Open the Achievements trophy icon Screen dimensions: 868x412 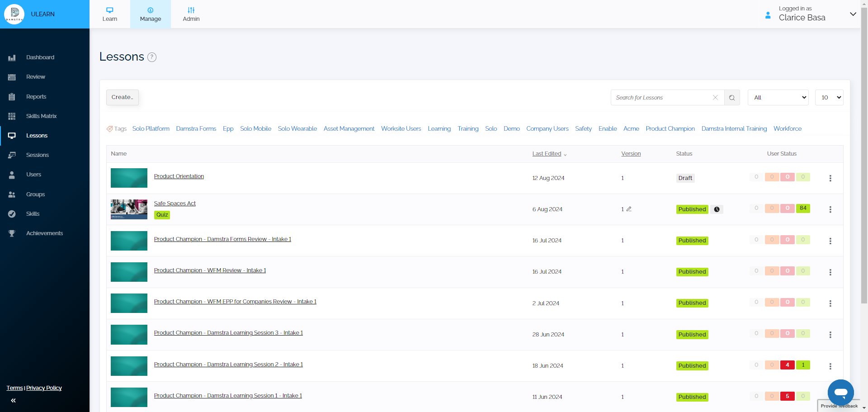click(x=12, y=233)
